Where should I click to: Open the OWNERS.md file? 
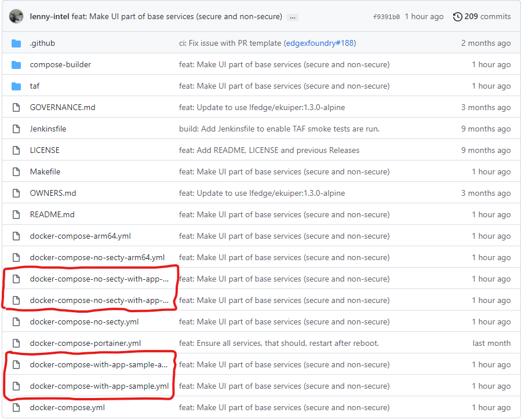tap(53, 193)
